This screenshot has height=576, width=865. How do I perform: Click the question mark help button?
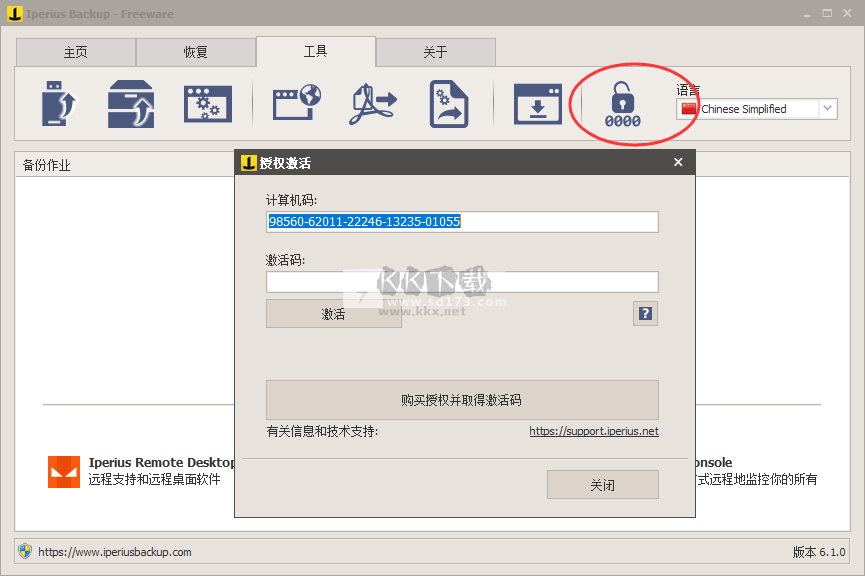(x=645, y=313)
